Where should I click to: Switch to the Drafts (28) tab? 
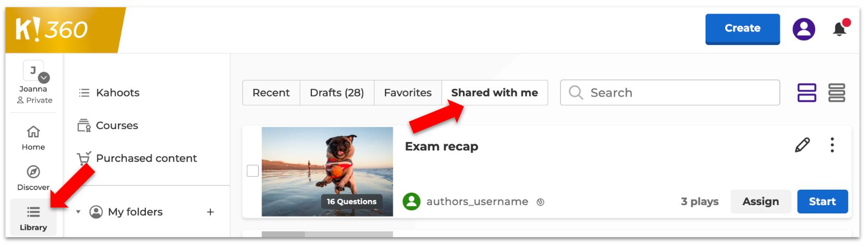pos(337,93)
